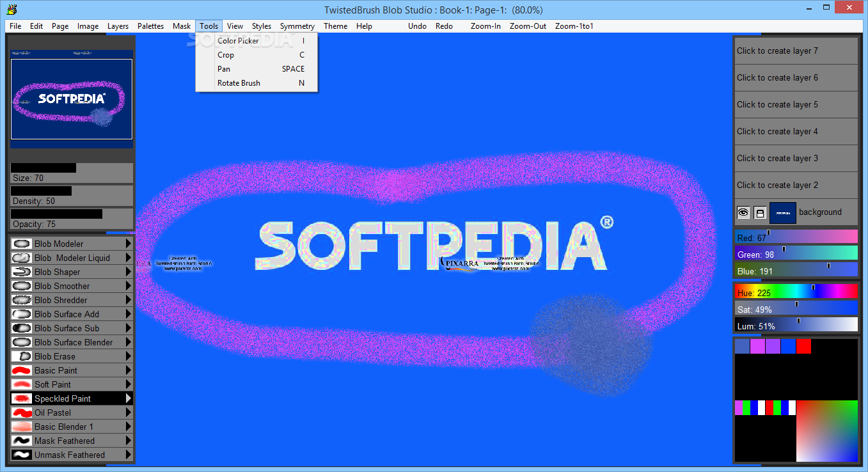Click the TwistedBrush app icon in title bar
The height and width of the screenshot is (472, 868).
click(11, 9)
